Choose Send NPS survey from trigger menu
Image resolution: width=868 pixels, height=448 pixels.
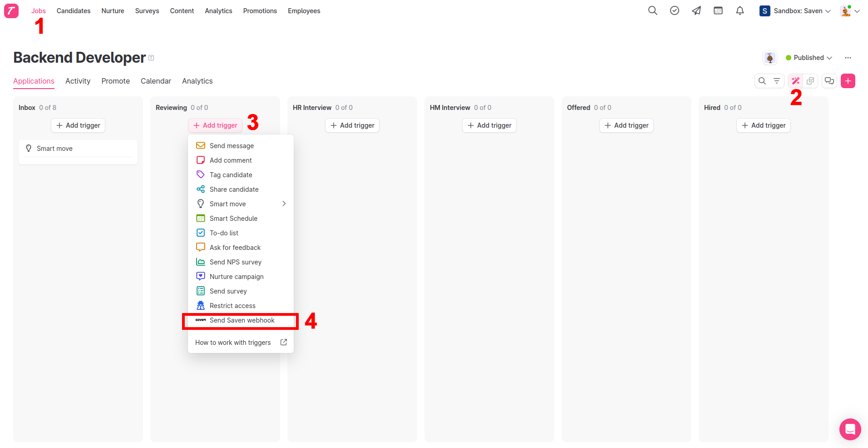point(235,262)
